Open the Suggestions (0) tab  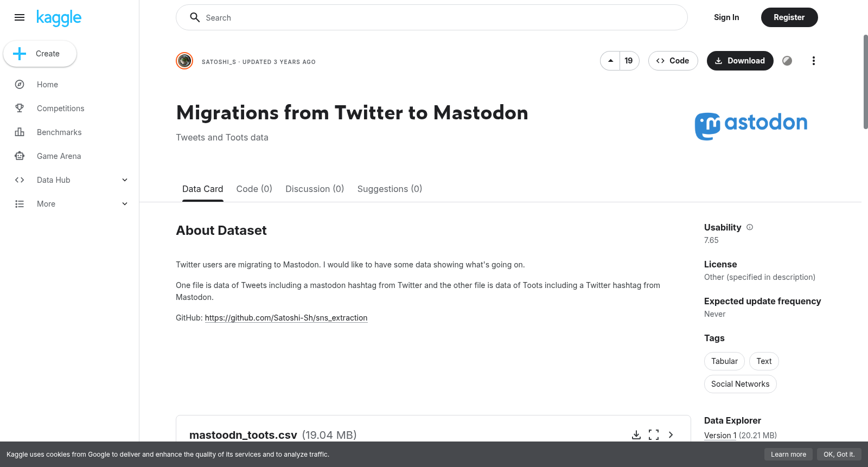coord(390,189)
